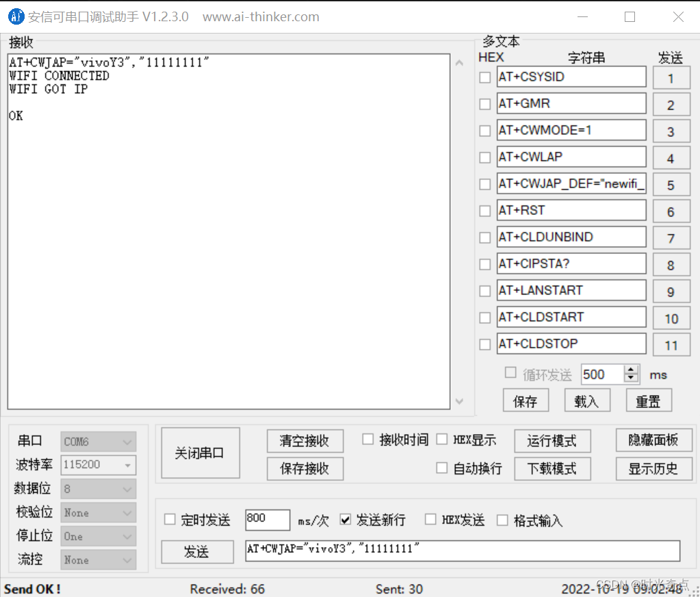700x597 pixels.
Task: Send command 3 AT+CWMODE=1
Action: (671, 131)
